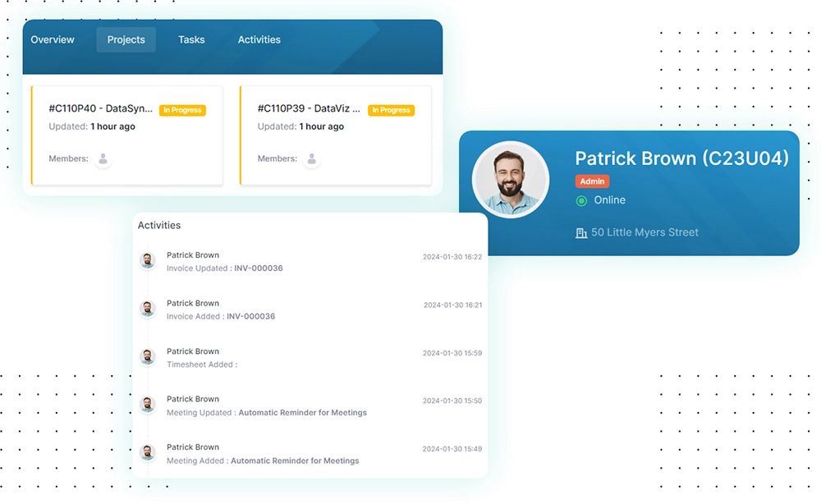Click the red Admin role badge
The height and width of the screenshot is (504, 821).
pyautogui.click(x=592, y=181)
